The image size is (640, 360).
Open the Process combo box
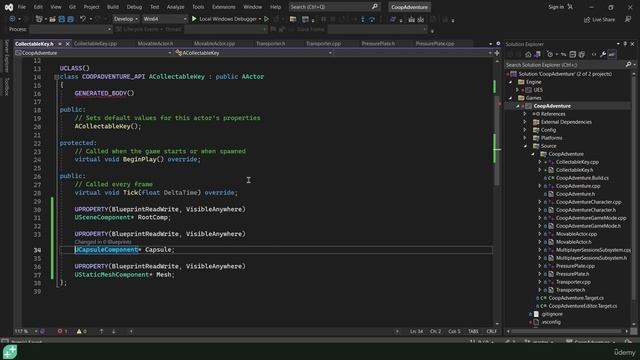tap(71, 29)
